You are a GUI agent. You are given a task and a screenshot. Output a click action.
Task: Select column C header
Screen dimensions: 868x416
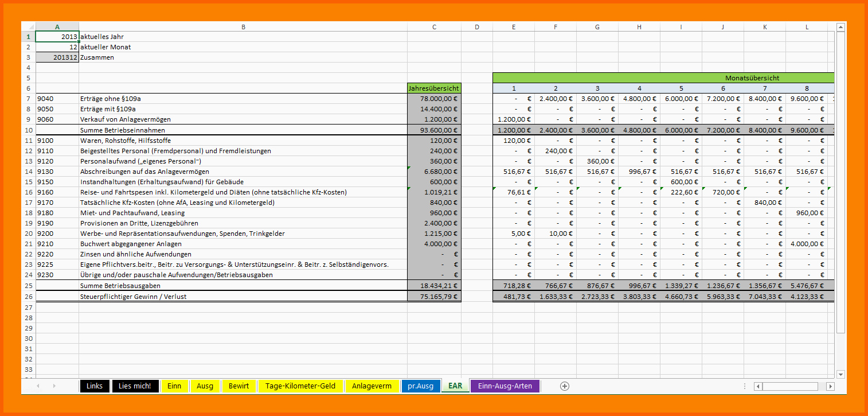(434, 26)
